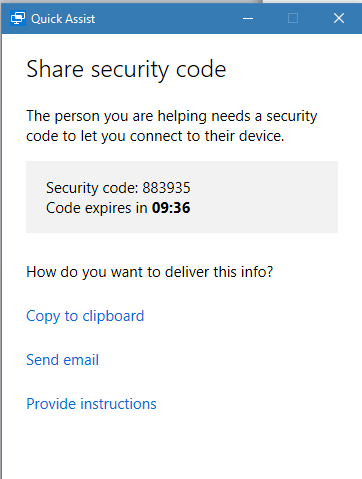Click the Quick Assist app icon in title bar
This screenshot has width=362, height=479.
[18, 18]
